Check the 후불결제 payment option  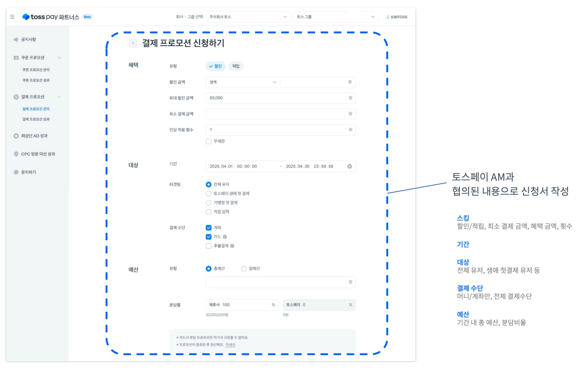(x=209, y=246)
